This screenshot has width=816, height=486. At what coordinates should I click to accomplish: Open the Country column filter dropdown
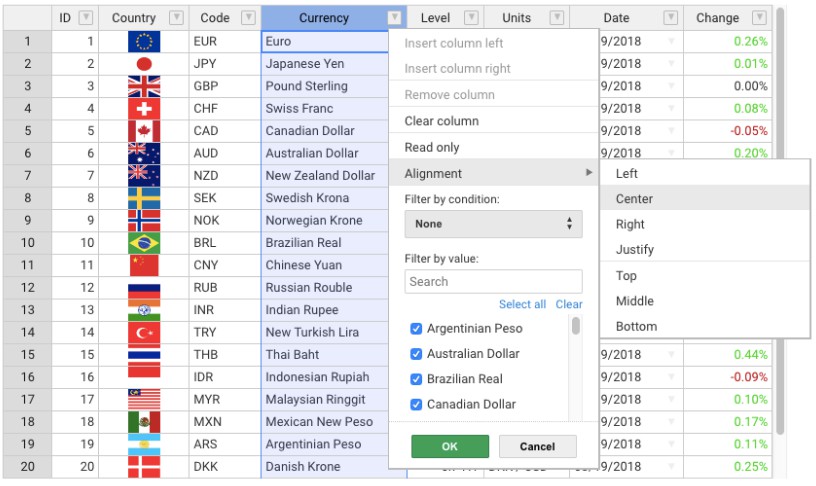point(176,18)
